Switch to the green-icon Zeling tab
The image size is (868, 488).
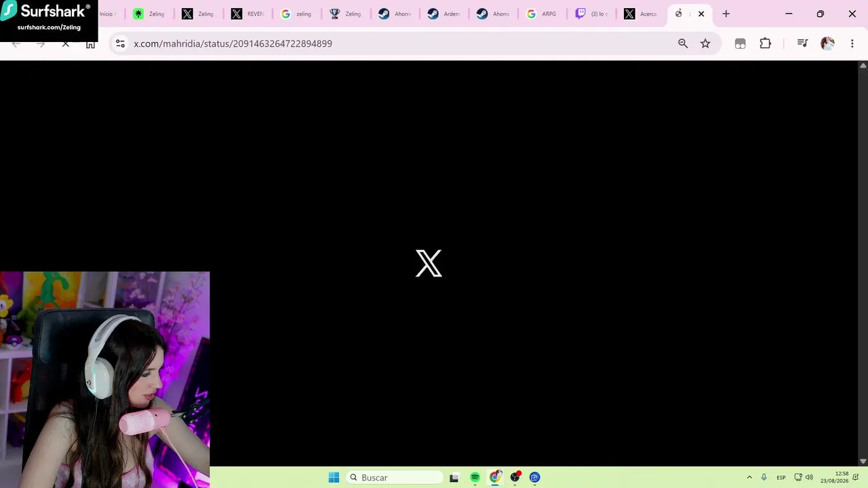149,14
